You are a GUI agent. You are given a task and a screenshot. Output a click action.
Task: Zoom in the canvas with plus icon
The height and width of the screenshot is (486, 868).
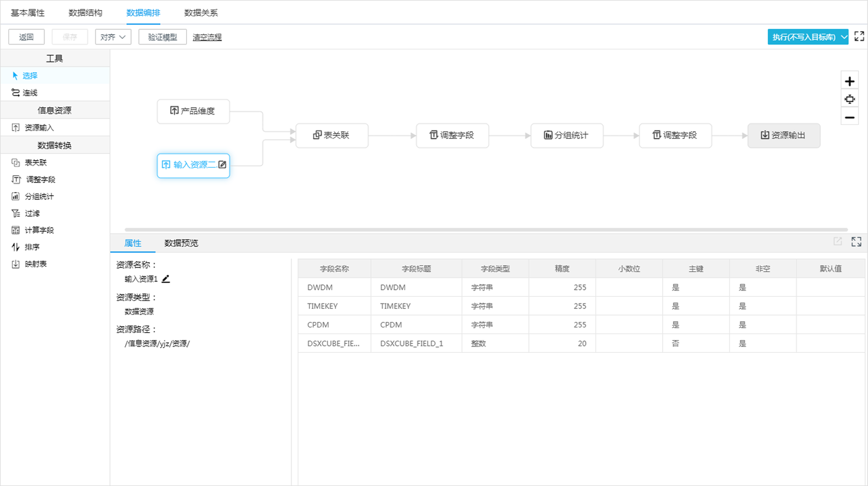(x=849, y=81)
